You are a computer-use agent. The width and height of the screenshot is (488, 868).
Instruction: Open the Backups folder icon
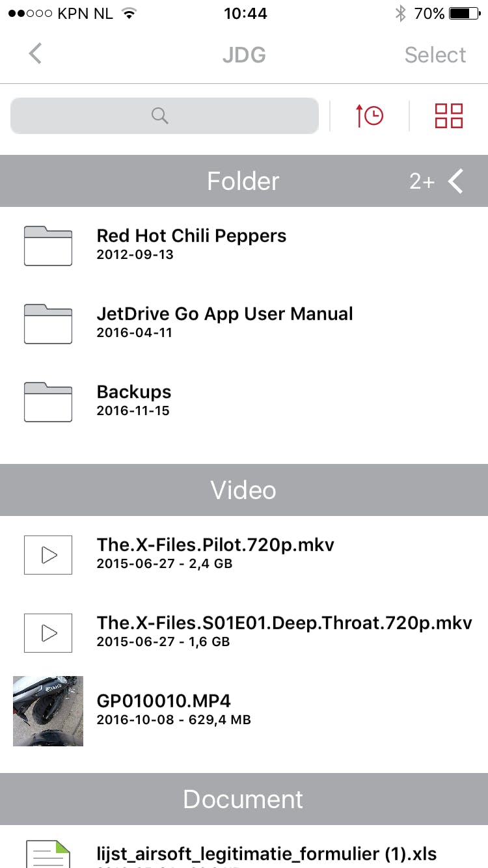48,401
